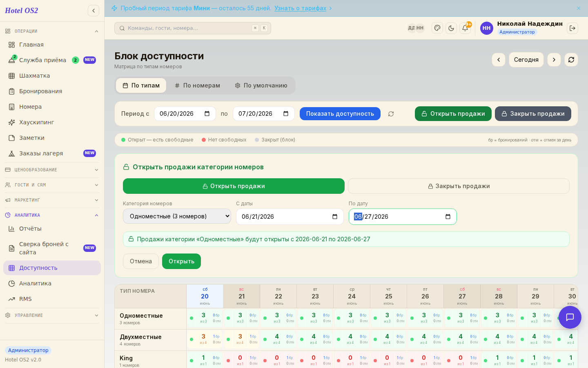Click the Показать доступность button

tap(340, 114)
